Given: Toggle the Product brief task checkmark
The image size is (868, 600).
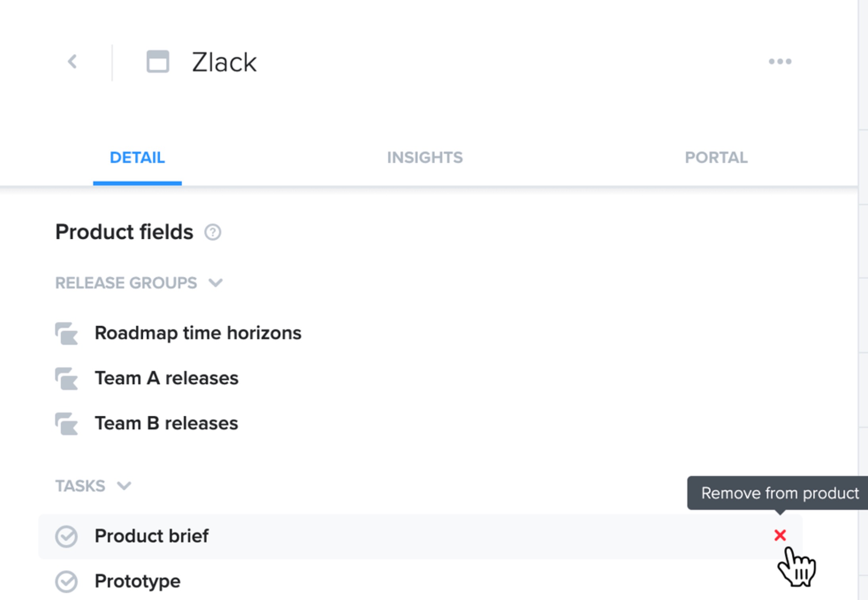Looking at the screenshot, I should pyautogui.click(x=66, y=537).
